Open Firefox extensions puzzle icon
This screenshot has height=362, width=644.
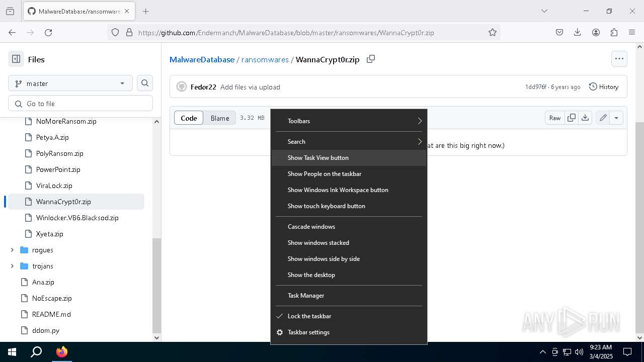pyautogui.click(x=614, y=32)
